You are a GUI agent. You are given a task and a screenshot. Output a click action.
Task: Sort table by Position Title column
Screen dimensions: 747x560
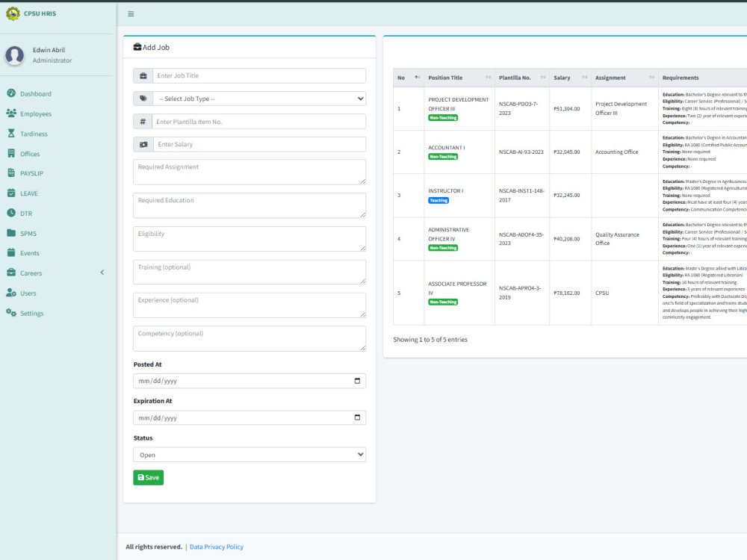tap(459, 78)
